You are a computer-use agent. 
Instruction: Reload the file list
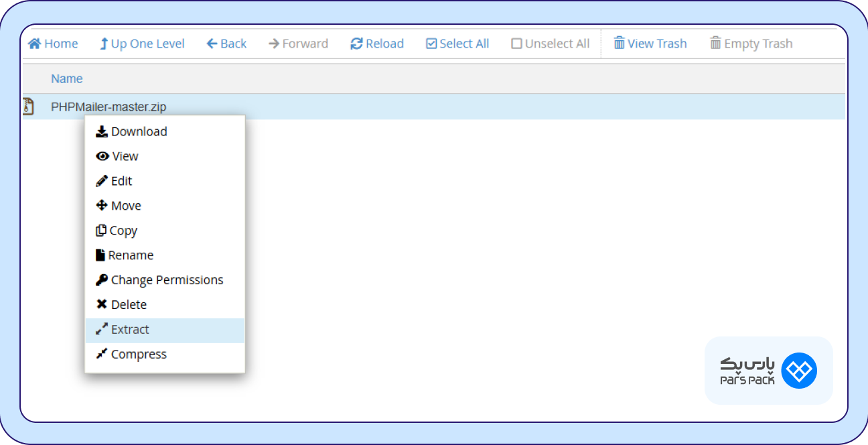(x=377, y=44)
